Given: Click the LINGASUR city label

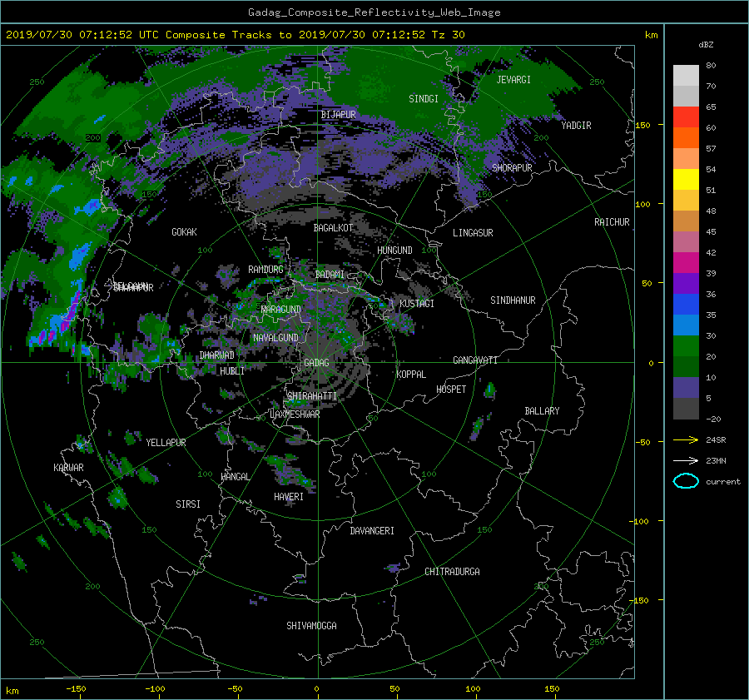Looking at the screenshot, I should [473, 233].
